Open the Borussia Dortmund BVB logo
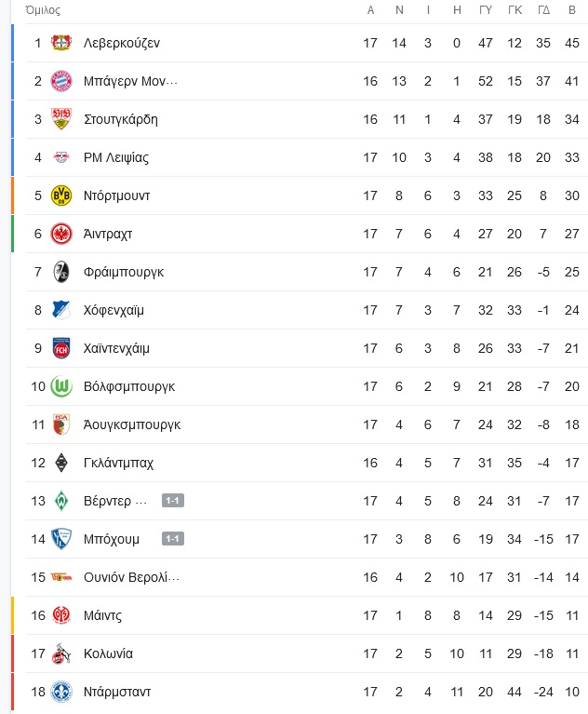 point(61,195)
